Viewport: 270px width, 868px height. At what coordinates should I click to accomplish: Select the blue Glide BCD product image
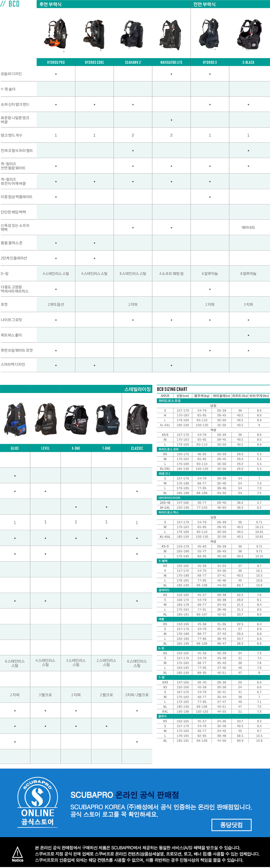coord(15,419)
